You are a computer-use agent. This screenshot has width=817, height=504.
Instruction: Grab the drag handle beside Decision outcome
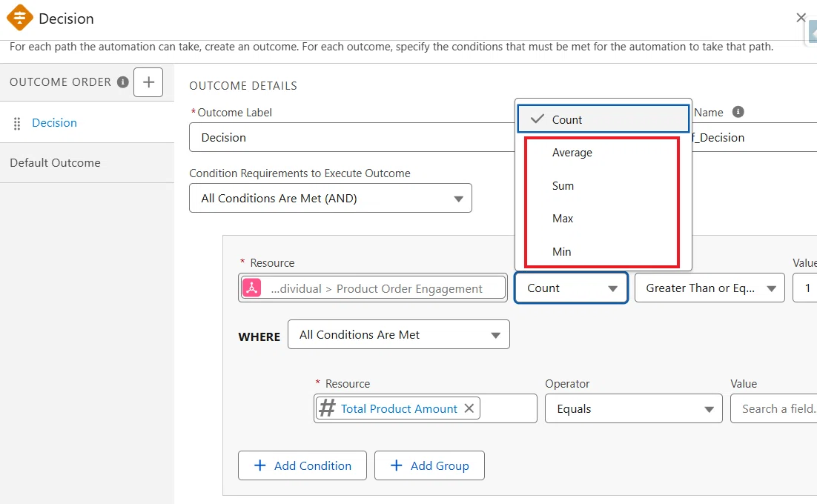coord(16,123)
